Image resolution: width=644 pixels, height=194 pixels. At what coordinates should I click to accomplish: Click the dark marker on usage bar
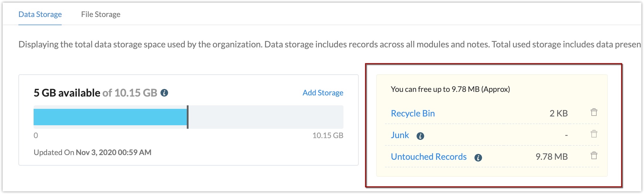(x=188, y=117)
